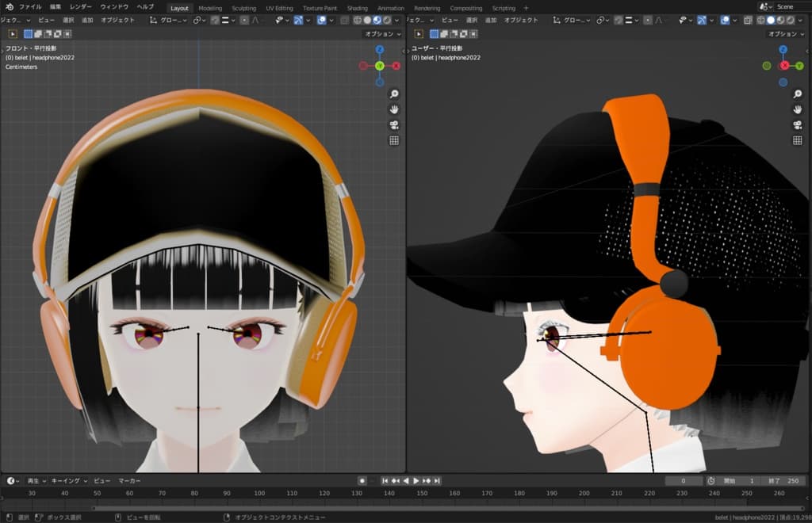This screenshot has height=523, width=812.
Task: Open the オブジェクト menu in right viewport header
Action: 521,20
